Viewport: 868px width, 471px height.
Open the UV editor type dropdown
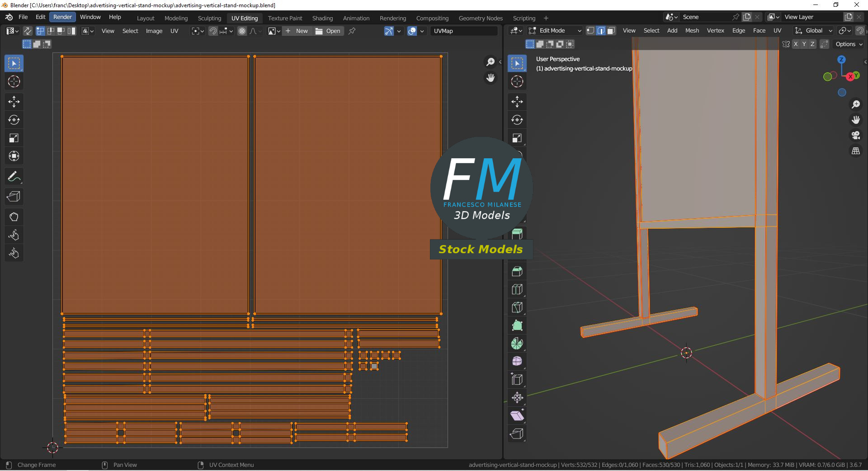tap(12, 31)
